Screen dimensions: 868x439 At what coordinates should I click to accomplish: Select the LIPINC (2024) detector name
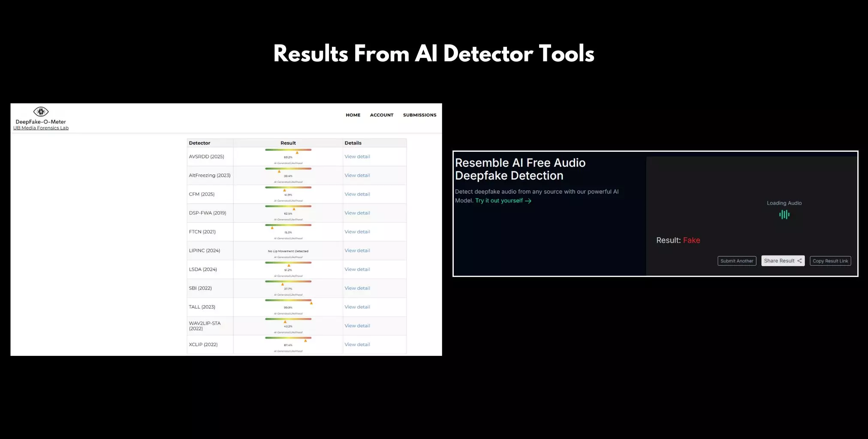tap(205, 251)
